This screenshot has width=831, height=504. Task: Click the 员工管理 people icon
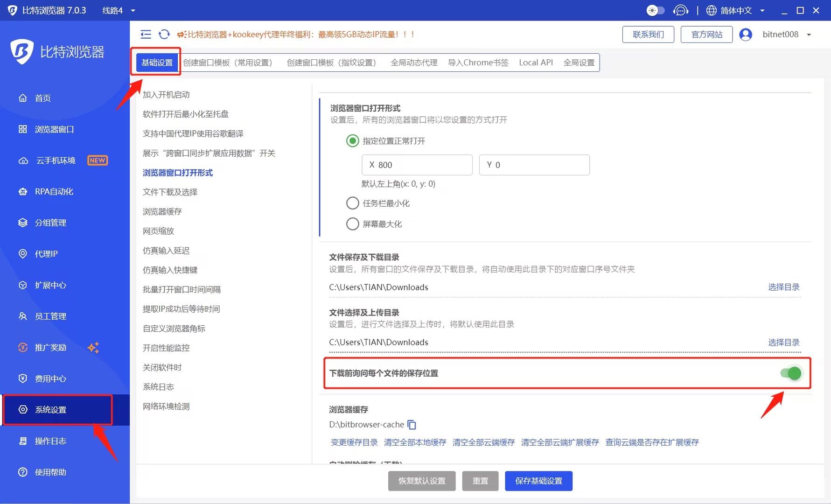[x=22, y=316]
